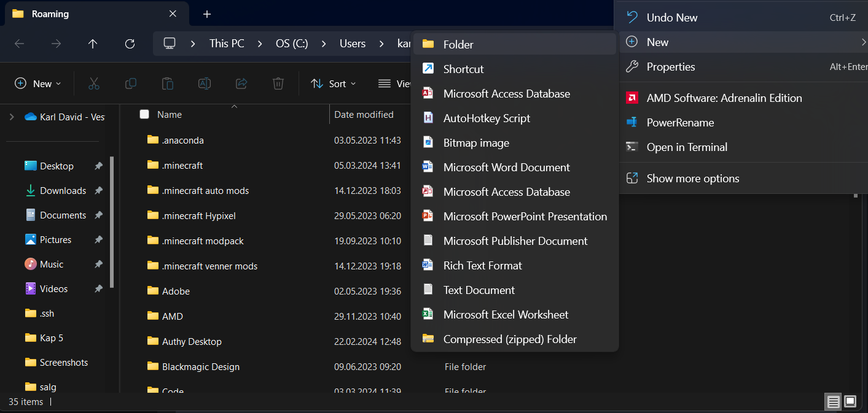This screenshot has width=868, height=413.
Task: Open Properties from the context menu
Action: coord(743,66)
